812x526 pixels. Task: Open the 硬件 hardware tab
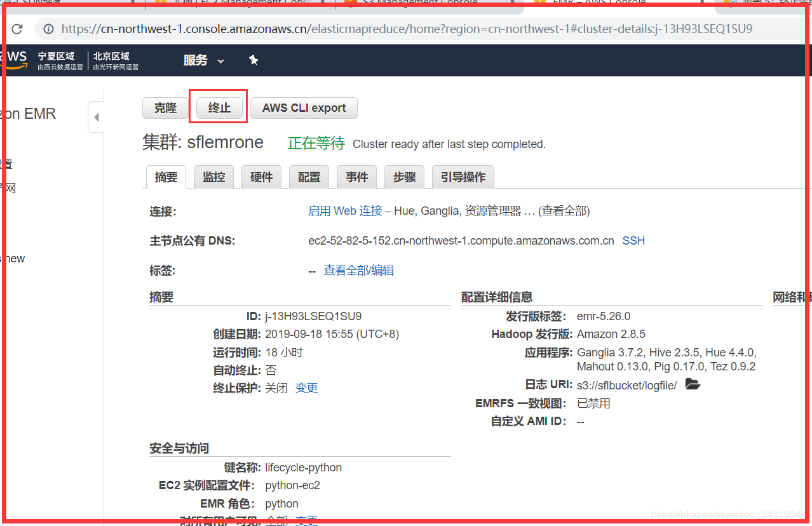pos(262,177)
